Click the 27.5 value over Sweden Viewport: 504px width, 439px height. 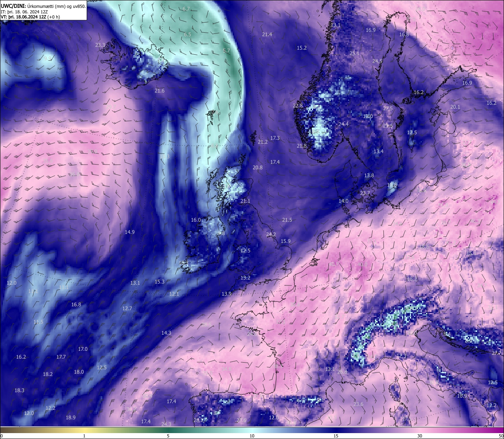[x=388, y=109]
